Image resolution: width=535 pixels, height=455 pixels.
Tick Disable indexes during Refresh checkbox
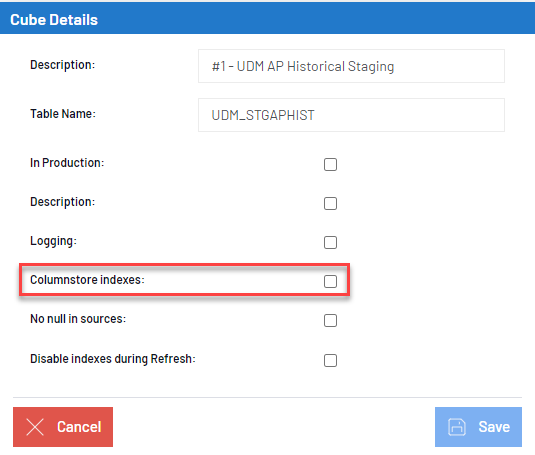[330, 360]
